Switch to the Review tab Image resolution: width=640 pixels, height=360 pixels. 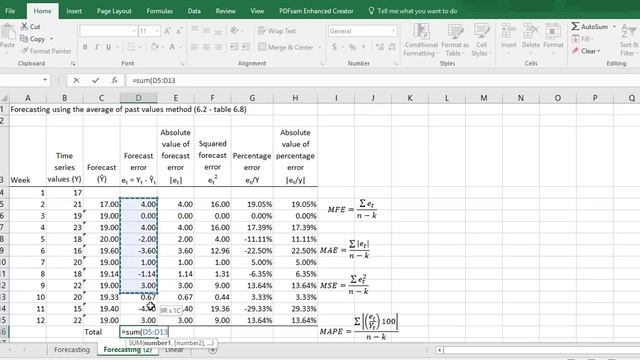click(225, 11)
